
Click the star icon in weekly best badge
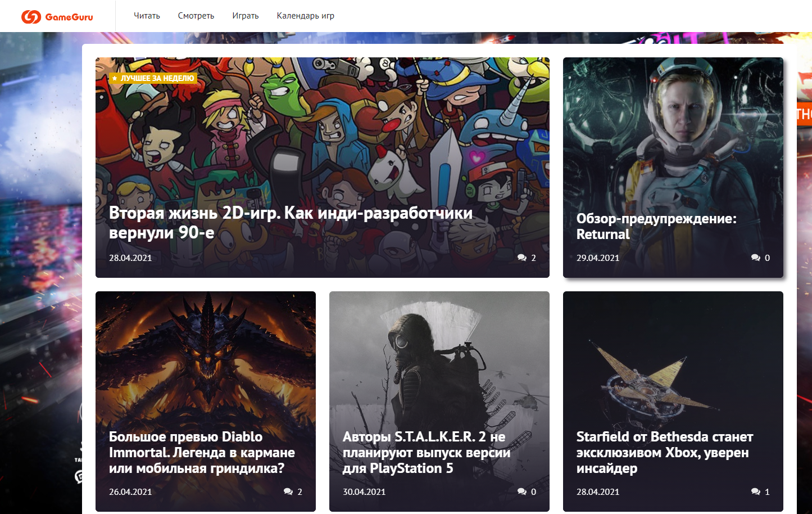115,78
